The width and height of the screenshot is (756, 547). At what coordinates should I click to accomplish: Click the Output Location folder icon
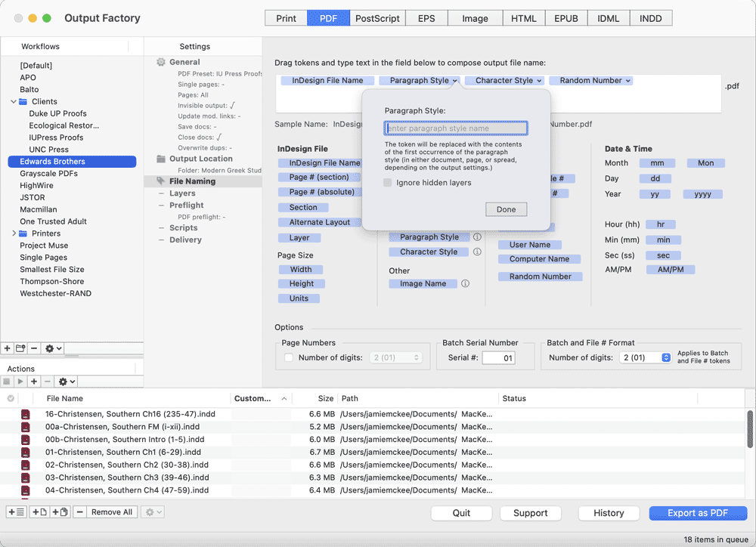161,159
